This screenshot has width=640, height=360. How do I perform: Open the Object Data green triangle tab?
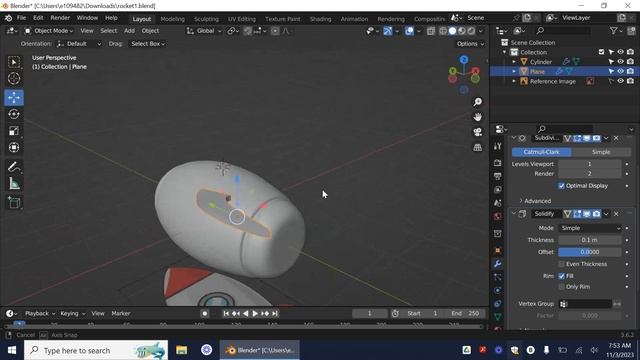[x=498, y=317]
